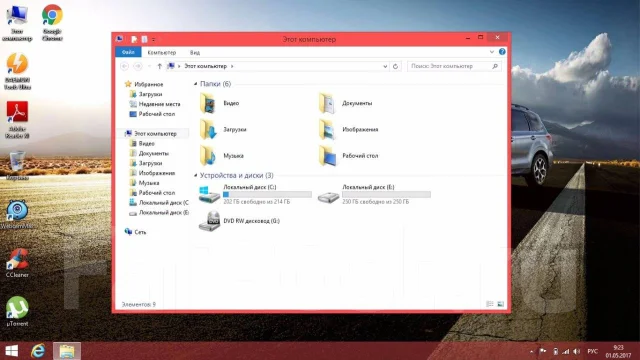
Task: Open the Рабочий стол folder in main pane
Action: pyautogui.click(x=349, y=156)
